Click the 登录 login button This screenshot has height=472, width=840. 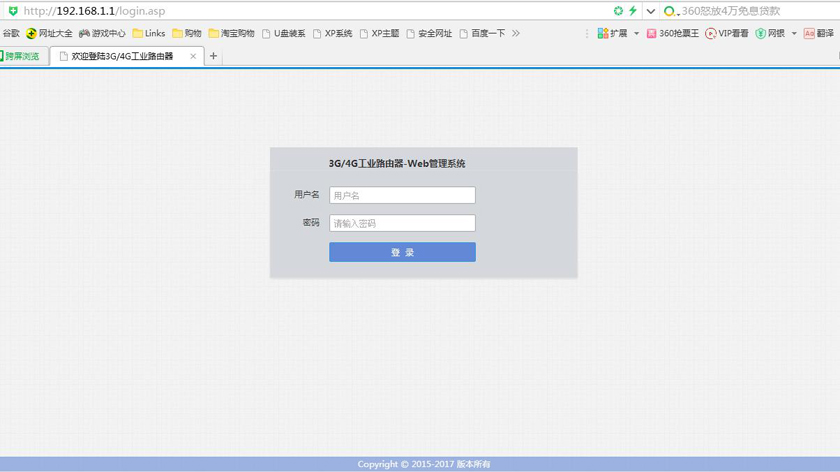(402, 252)
